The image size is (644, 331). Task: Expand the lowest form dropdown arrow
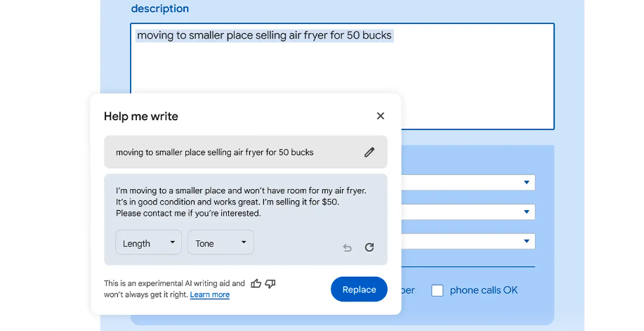527,241
